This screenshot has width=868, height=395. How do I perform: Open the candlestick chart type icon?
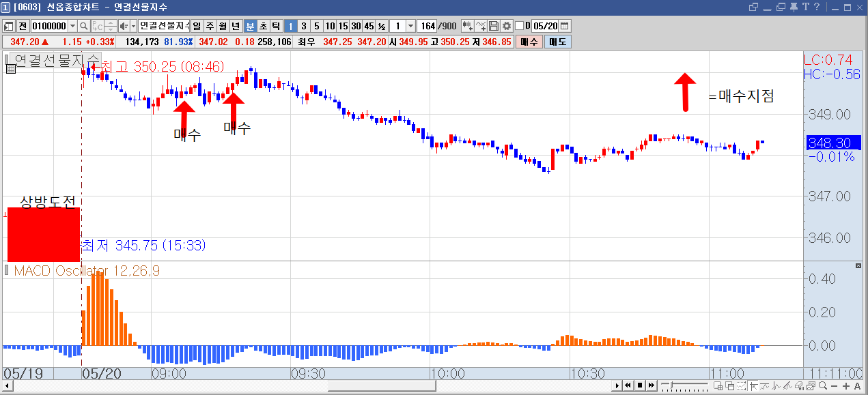468,26
